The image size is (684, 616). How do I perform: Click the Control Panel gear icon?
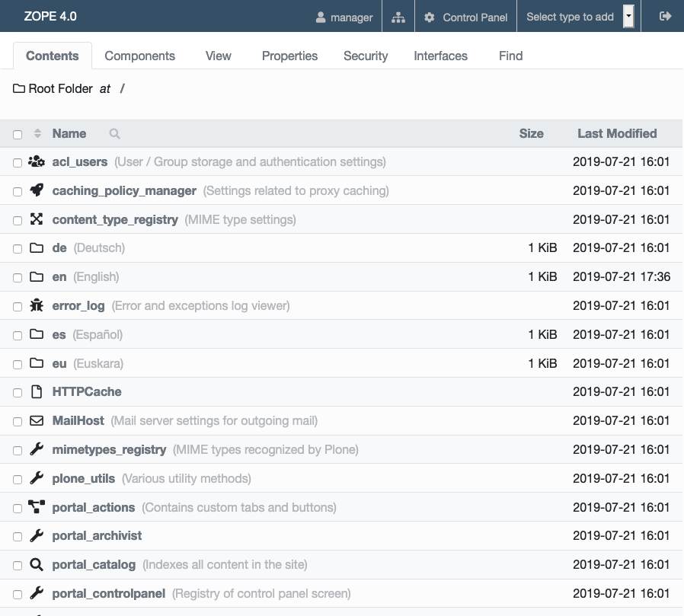click(x=430, y=18)
